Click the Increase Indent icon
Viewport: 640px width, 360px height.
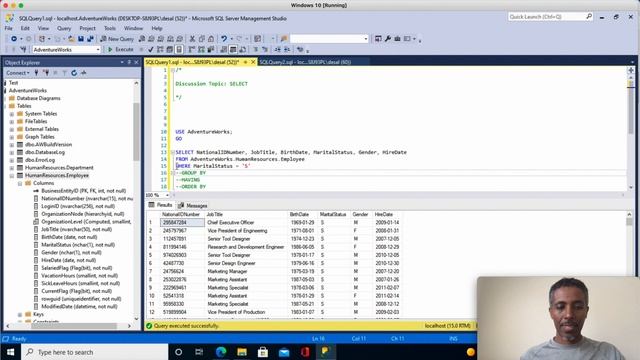pyautogui.click(x=287, y=49)
